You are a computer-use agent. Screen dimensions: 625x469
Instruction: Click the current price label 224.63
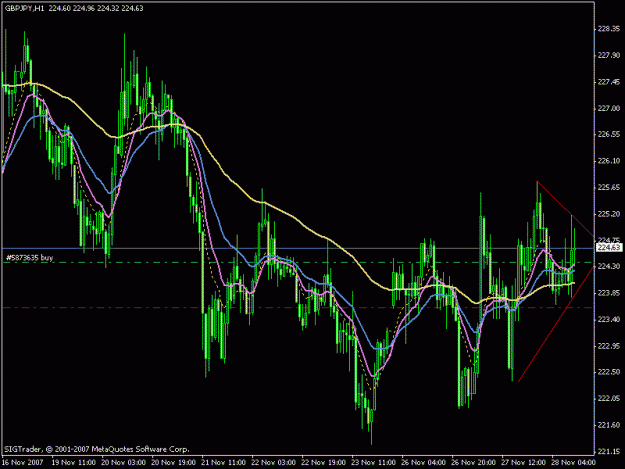click(x=609, y=248)
